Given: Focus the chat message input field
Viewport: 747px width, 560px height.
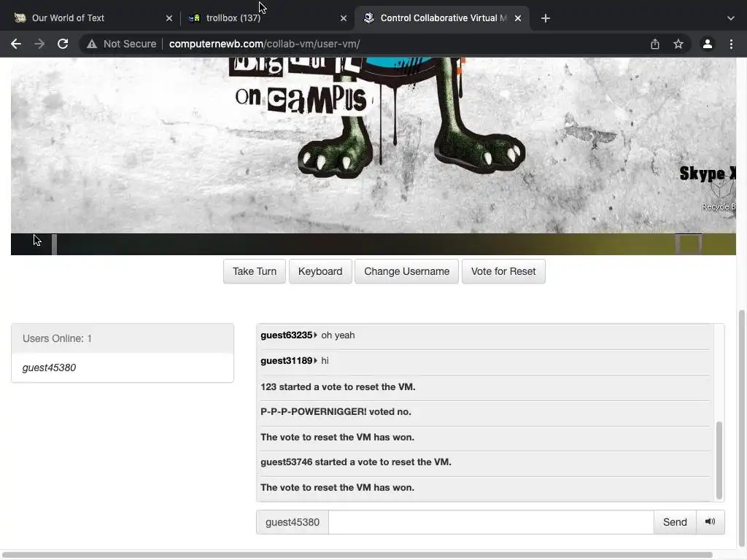Looking at the screenshot, I should click(491, 522).
